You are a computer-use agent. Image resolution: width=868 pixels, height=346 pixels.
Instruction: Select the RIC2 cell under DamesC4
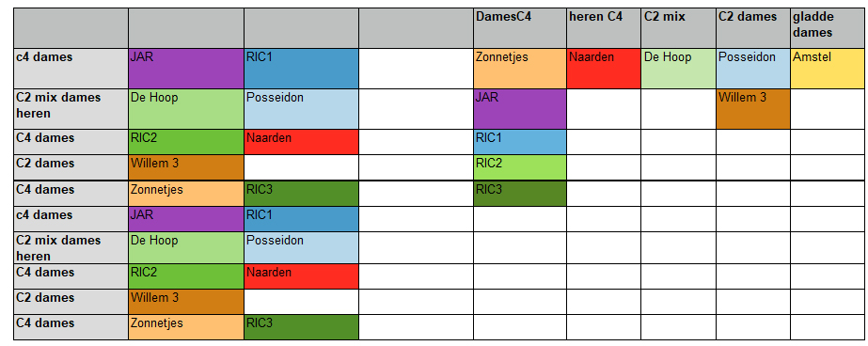[x=520, y=167]
